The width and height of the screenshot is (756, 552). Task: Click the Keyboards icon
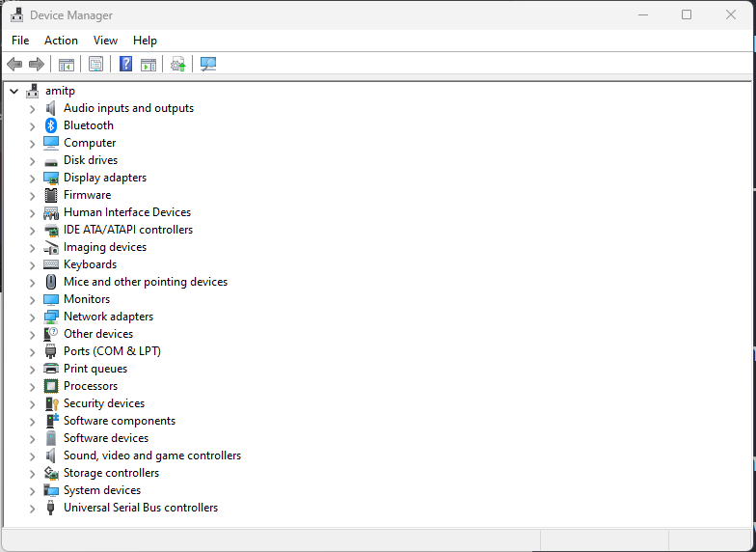(50, 264)
